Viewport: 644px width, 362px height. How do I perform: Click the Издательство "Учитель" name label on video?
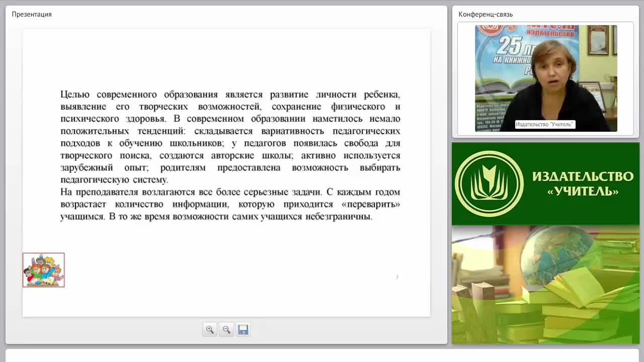pyautogui.click(x=544, y=124)
